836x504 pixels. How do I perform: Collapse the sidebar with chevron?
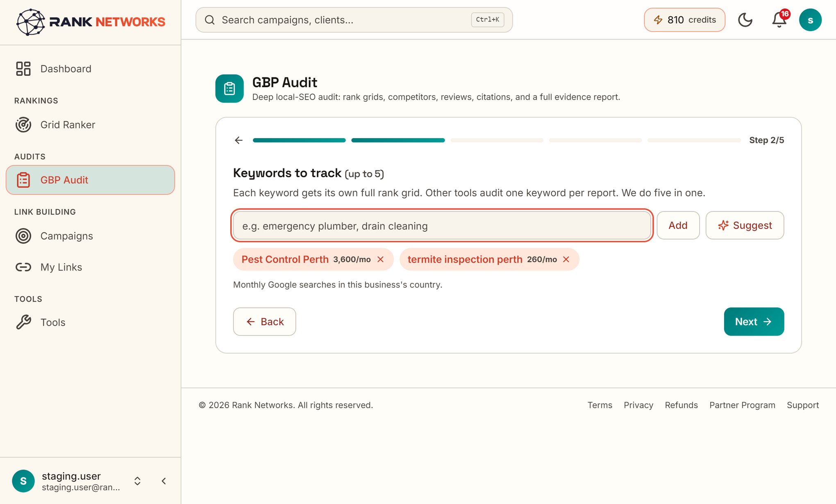pos(164,481)
